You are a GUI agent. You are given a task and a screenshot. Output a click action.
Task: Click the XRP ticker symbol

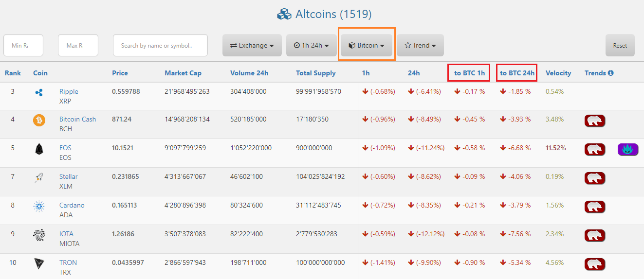65,101
